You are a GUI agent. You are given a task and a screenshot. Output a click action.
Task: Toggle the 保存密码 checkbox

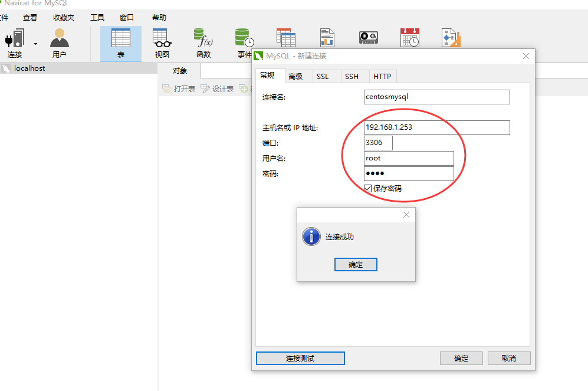click(x=367, y=188)
